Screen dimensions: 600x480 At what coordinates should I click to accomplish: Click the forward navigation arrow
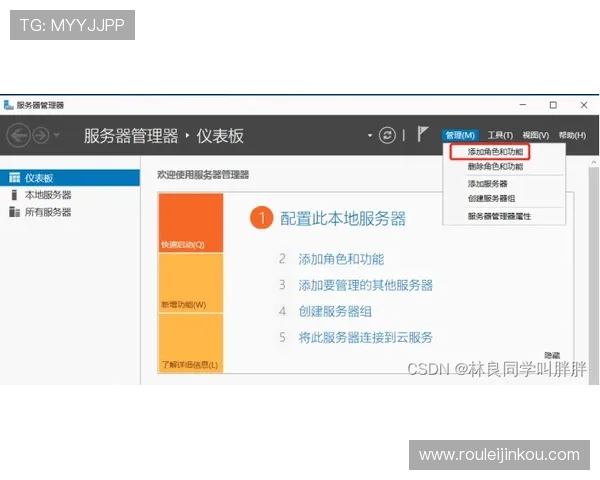[41, 136]
